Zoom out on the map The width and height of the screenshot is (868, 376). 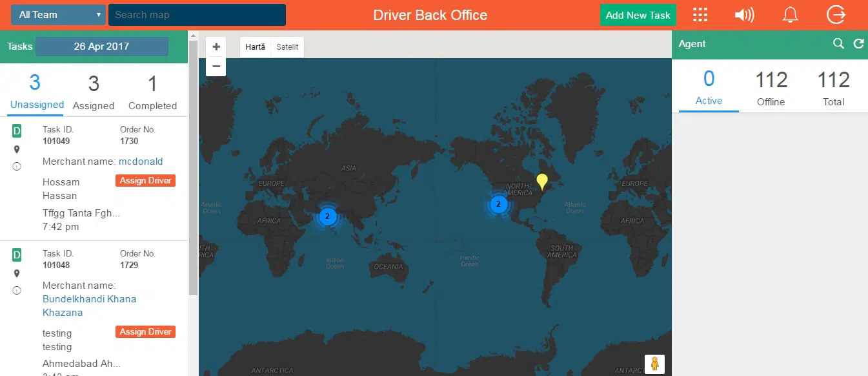pos(216,66)
